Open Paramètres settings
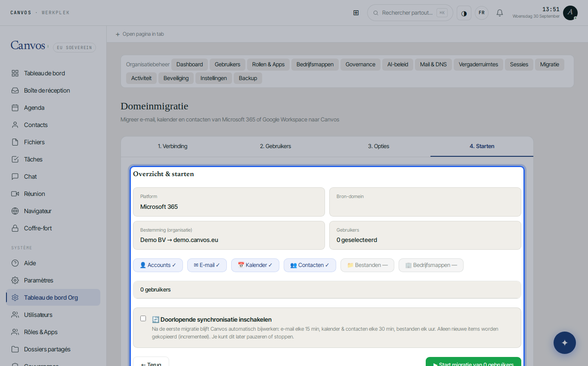Viewport: 588px width, 366px height. click(53, 280)
